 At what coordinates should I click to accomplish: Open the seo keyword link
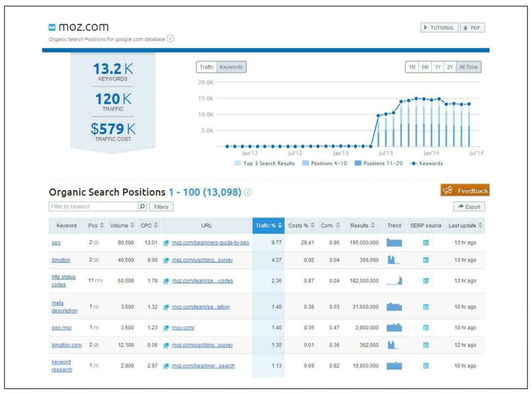[x=56, y=243]
